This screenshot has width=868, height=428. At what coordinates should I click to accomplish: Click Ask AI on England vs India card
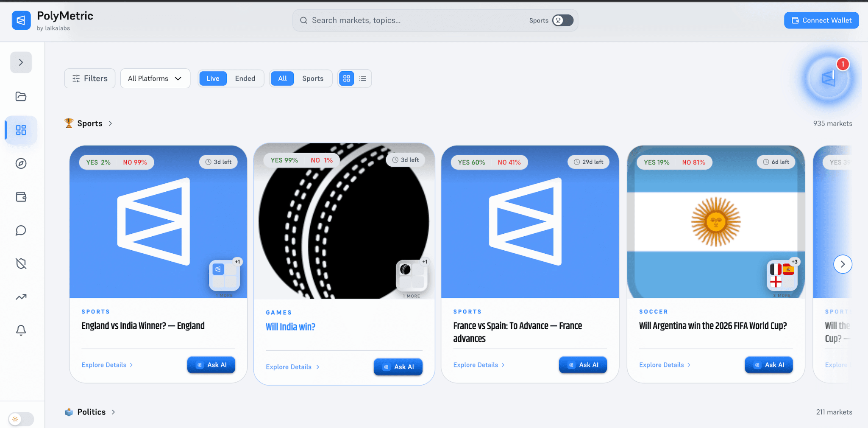click(211, 365)
